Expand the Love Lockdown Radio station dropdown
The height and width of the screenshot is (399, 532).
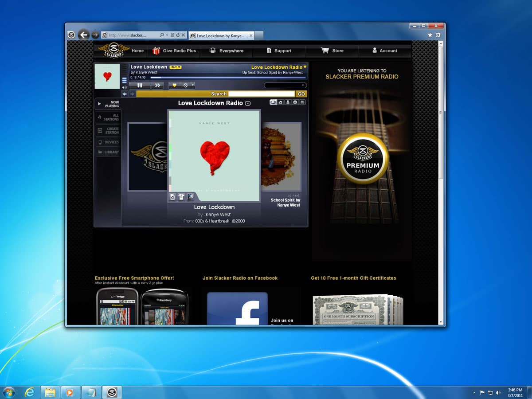coord(305,67)
